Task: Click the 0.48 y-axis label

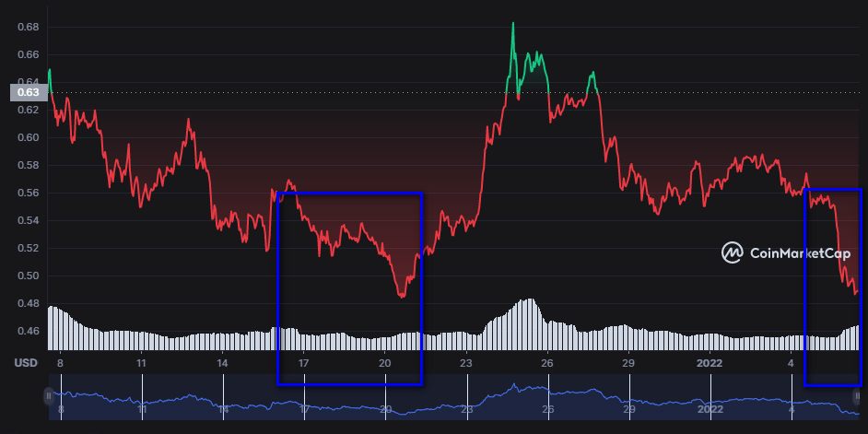Action: pos(29,304)
